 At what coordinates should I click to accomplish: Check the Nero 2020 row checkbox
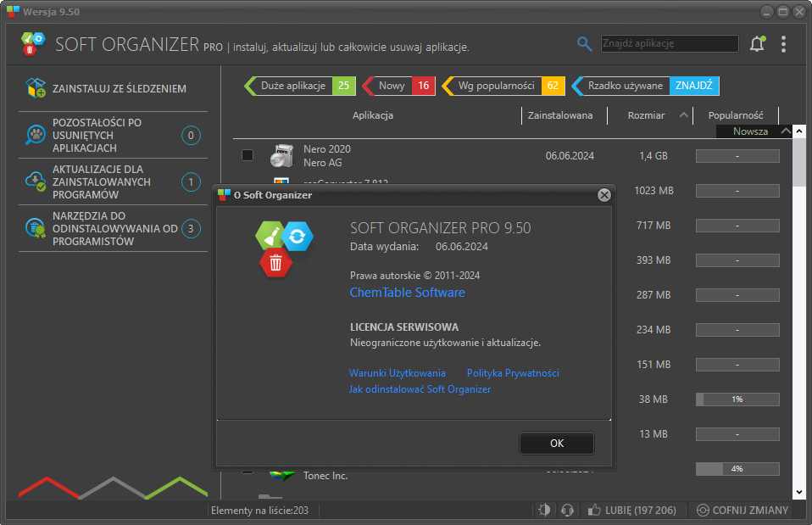click(247, 155)
